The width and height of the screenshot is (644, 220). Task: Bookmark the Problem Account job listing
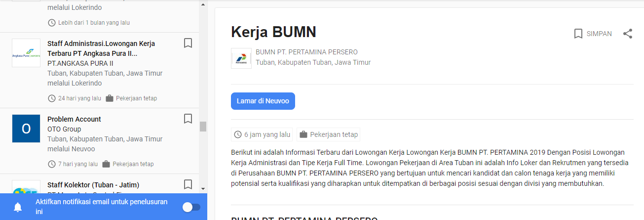(188, 119)
